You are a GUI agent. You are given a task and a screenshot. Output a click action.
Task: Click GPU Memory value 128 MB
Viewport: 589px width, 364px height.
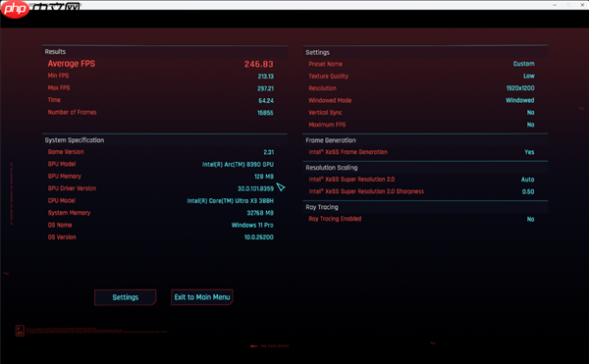[x=264, y=177]
